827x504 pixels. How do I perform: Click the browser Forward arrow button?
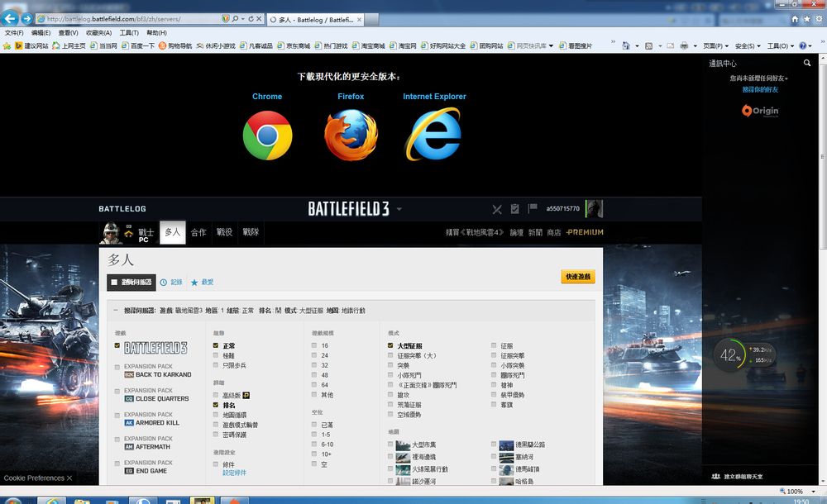(27, 18)
